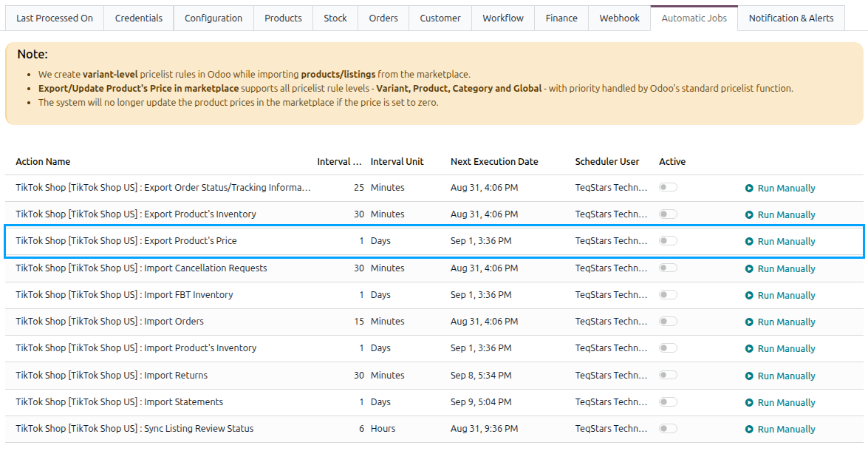868x468 pixels.
Task: Toggle Active for Sync Listing Review Status
Action: pos(668,428)
